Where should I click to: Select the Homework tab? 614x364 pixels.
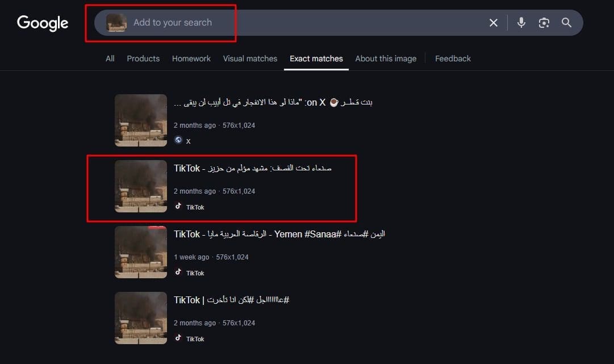click(x=191, y=58)
